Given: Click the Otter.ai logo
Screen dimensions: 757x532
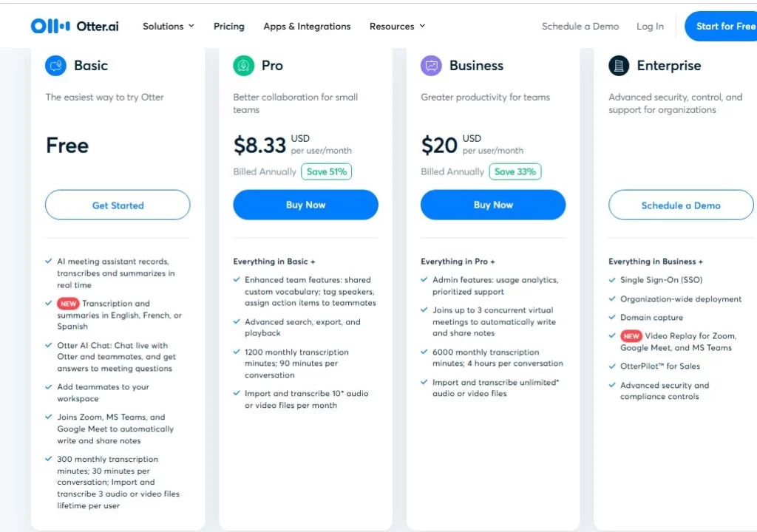Looking at the screenshot, I should [x=75, y=26].
